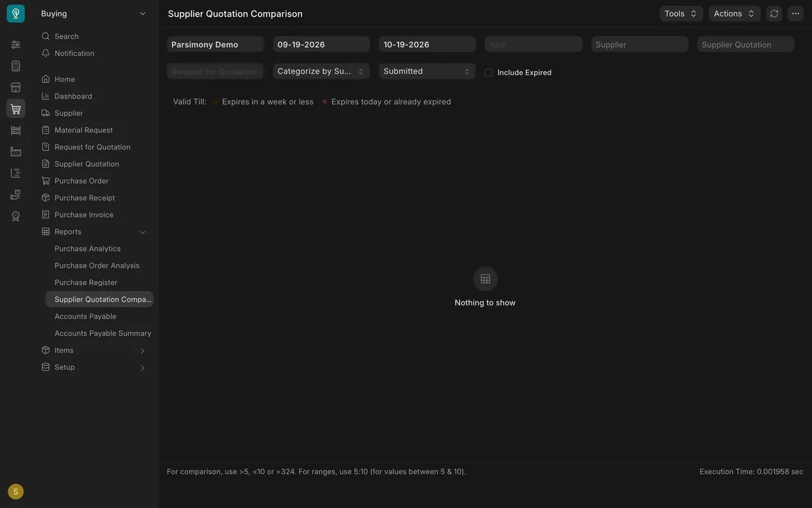This screenshot has width=812, height=508.
Task: Collapse the Reports section
Action: point(143,232)
